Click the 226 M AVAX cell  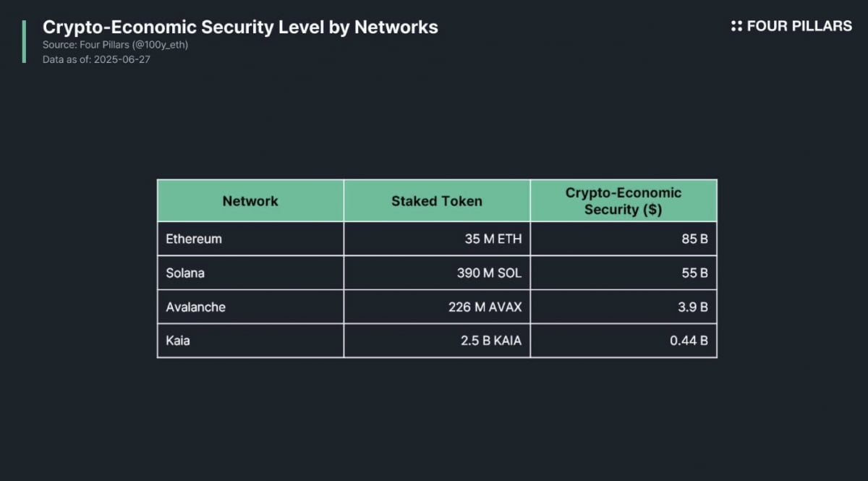tap(485, 307)
